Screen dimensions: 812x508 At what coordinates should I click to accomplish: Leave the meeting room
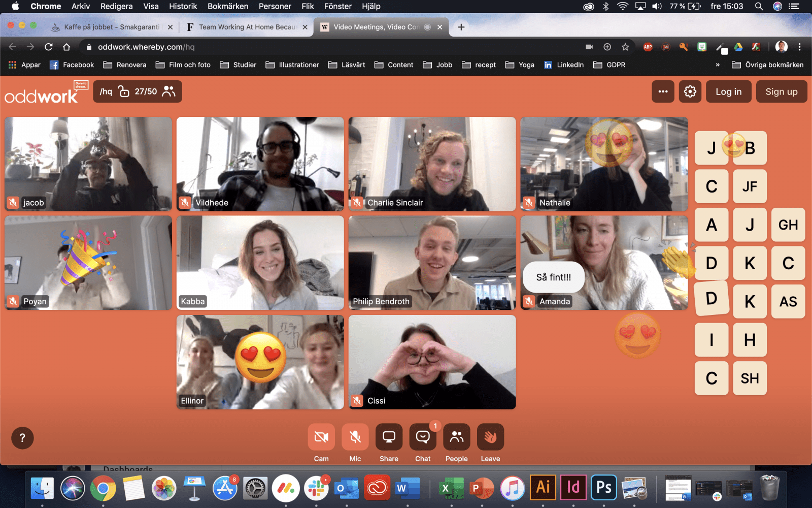click(x=490, y=437)
